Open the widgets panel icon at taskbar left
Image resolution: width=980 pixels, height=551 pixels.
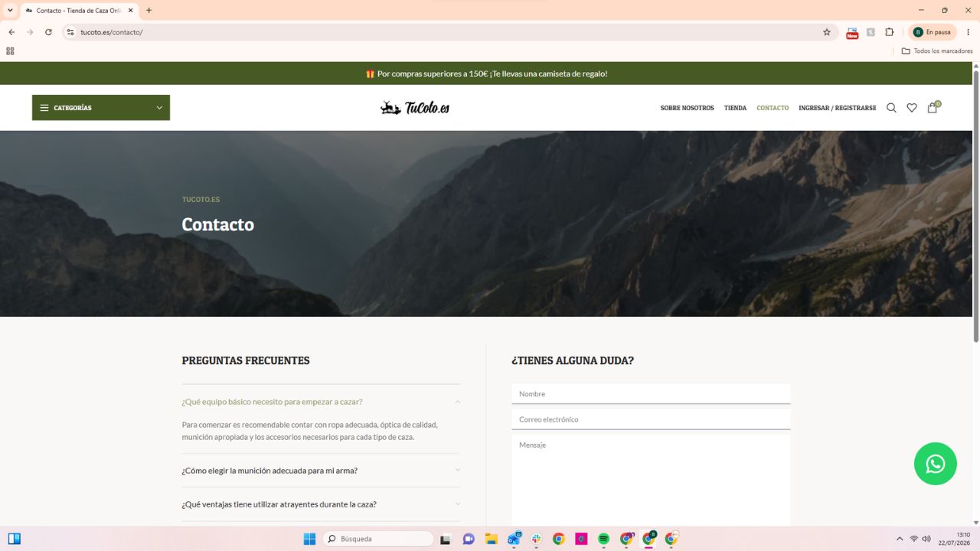click(x=14, y=539)
